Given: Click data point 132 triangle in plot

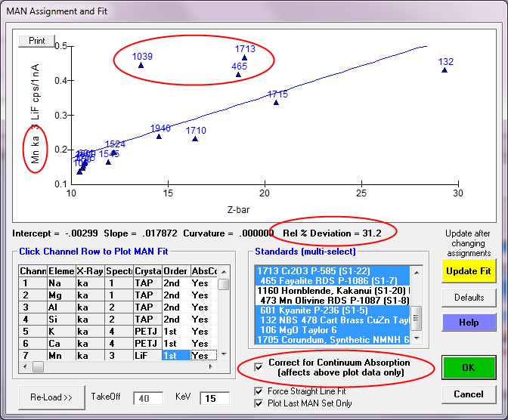Looking at the screenshot, I should [444, 70].
